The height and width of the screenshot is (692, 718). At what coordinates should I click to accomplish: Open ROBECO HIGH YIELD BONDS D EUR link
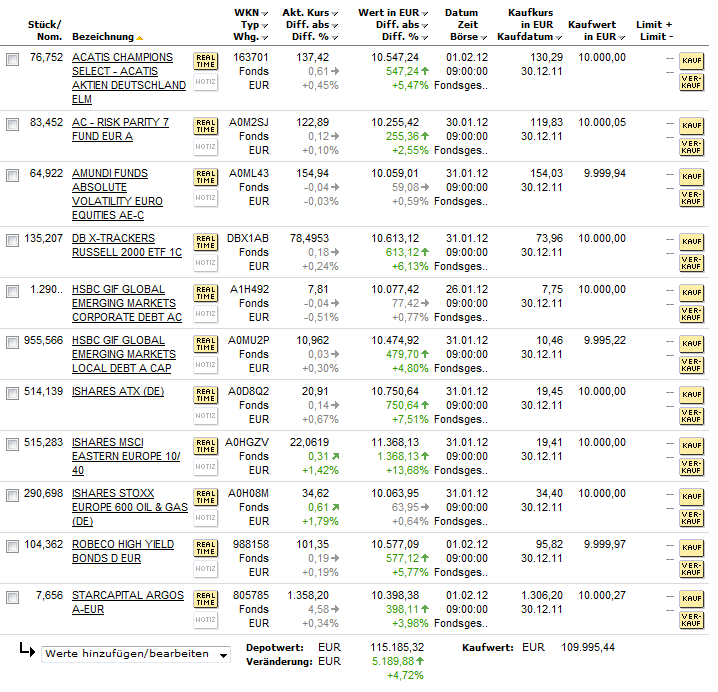[x=123, y=551]
